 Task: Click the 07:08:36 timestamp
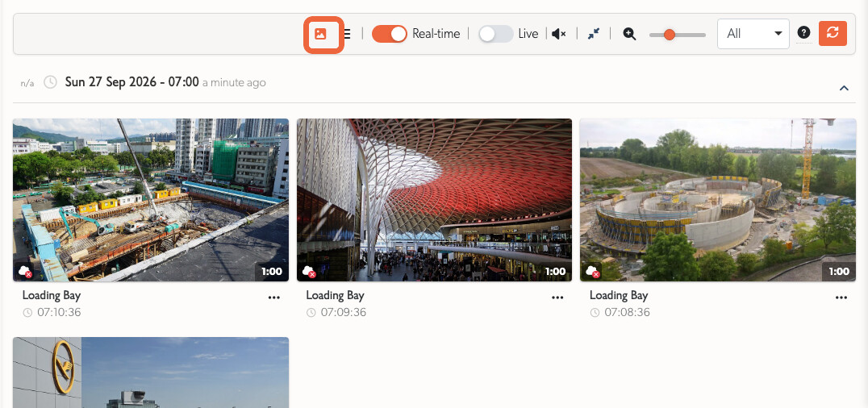[x=627, y=313]
